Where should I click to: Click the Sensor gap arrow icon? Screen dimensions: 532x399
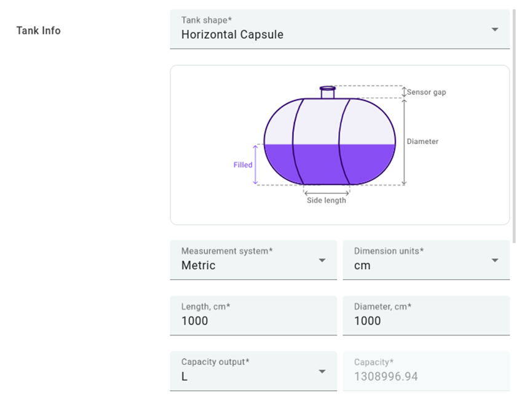404,92
